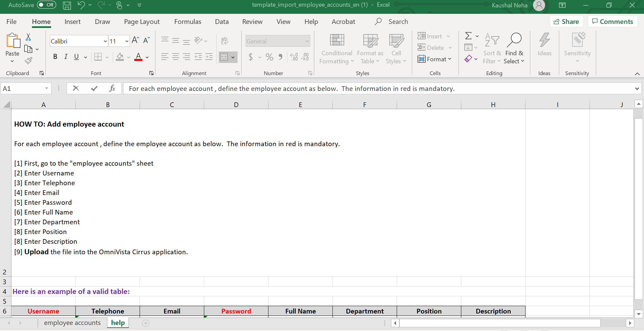This screenshot has width=644, height=331.
Task: Click the Insert Function fx icon
Action: pos(112,88)
